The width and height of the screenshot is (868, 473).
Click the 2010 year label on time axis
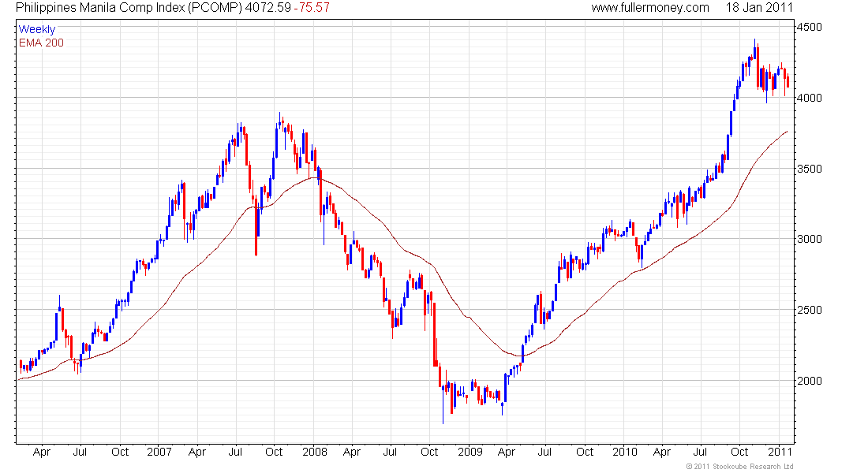click(624, 452)
